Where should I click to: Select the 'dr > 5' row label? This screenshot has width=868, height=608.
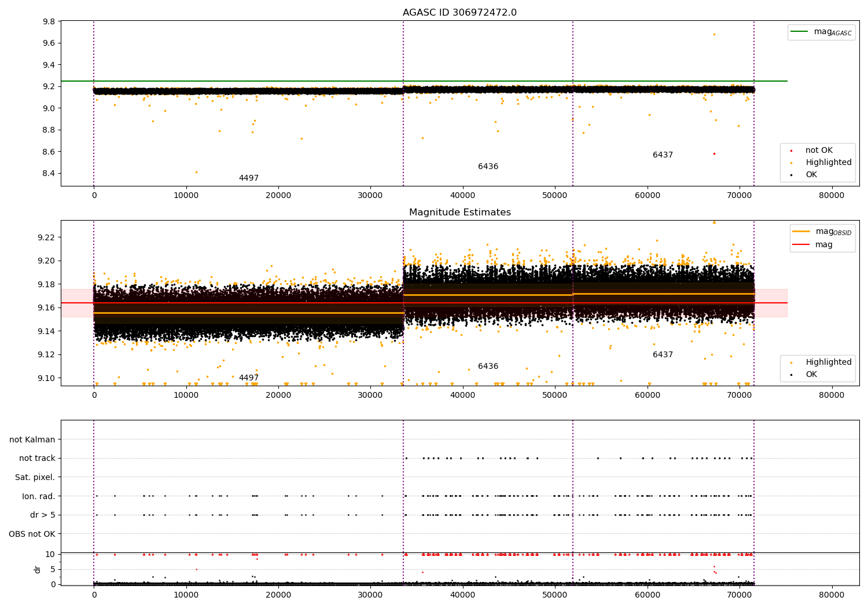(x=43, y=515)
